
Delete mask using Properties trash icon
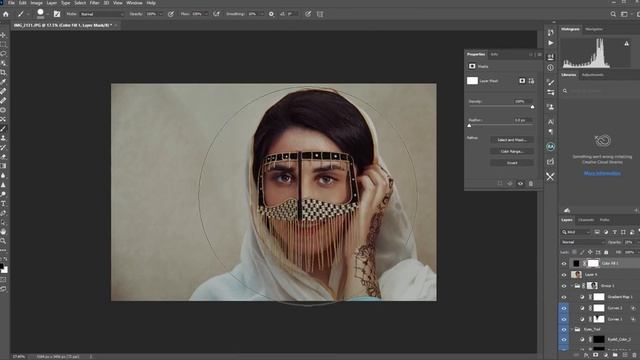[531, 184]
